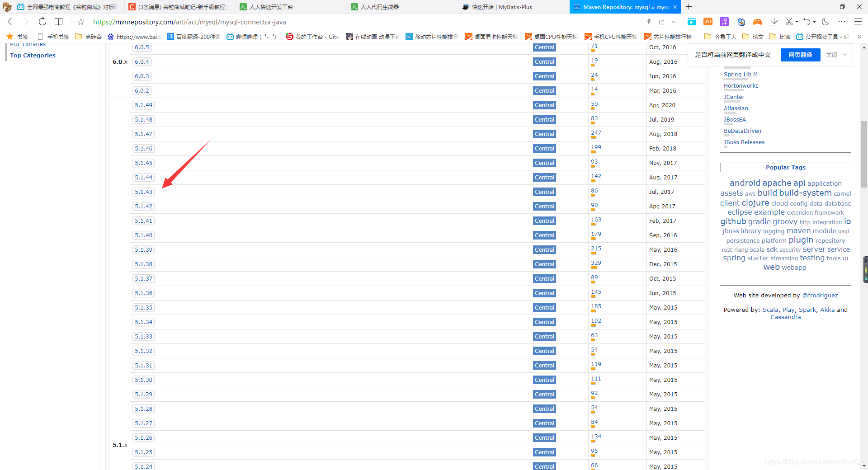The image size is (868, 470).
Task: Click the plugin popular tag
Action: tap(801, 240)
